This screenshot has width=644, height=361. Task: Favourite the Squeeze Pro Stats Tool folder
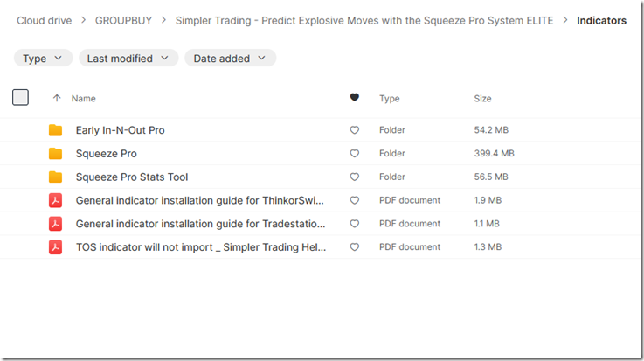(x=355, y=177)
